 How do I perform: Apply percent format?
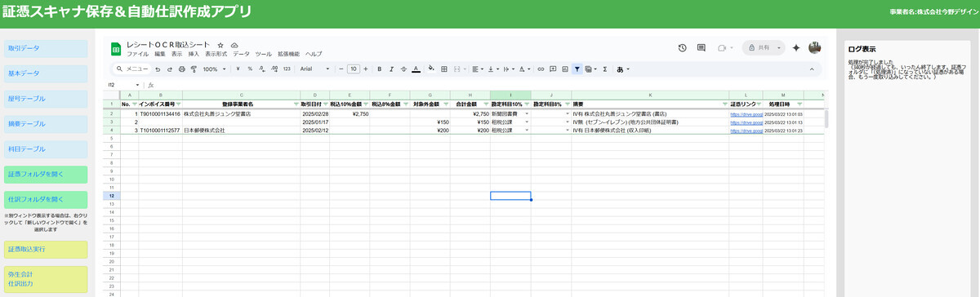(x=250, y=69)
